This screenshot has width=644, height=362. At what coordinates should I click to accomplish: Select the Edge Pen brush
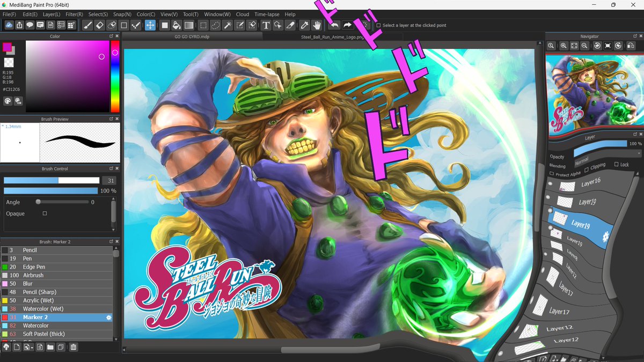pyautogui.click(x=57, y=267)
